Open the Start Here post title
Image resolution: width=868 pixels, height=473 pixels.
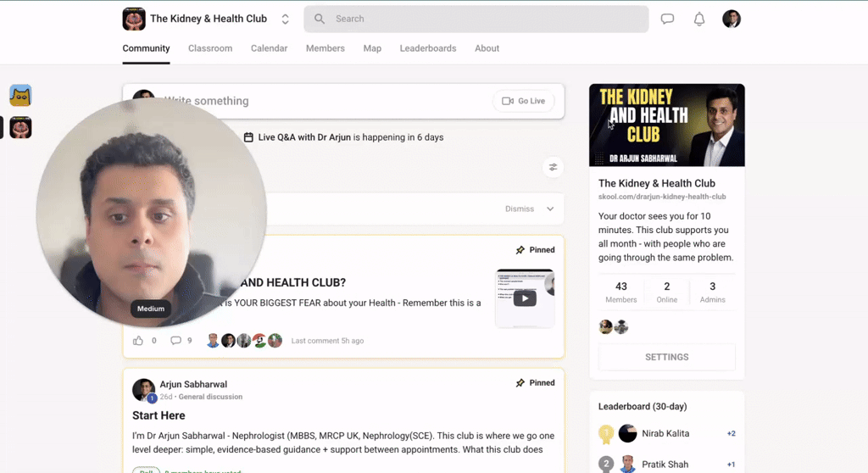pos(159,415)
